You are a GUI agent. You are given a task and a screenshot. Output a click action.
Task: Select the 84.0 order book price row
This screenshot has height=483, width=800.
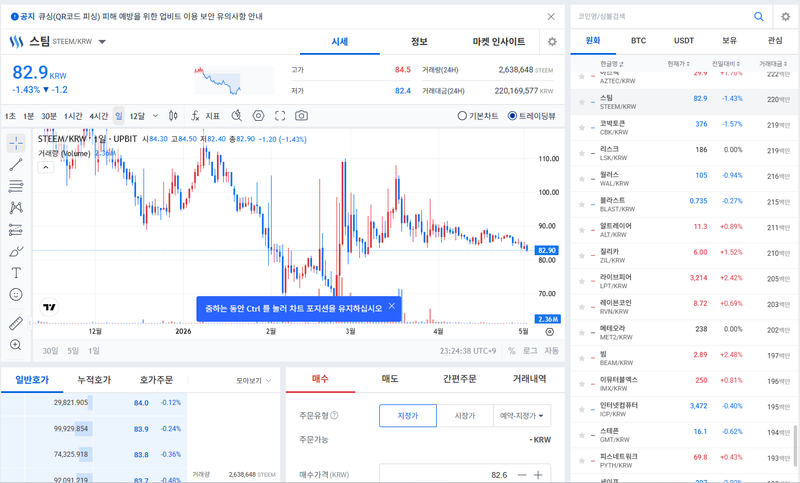tap(94, 403)
